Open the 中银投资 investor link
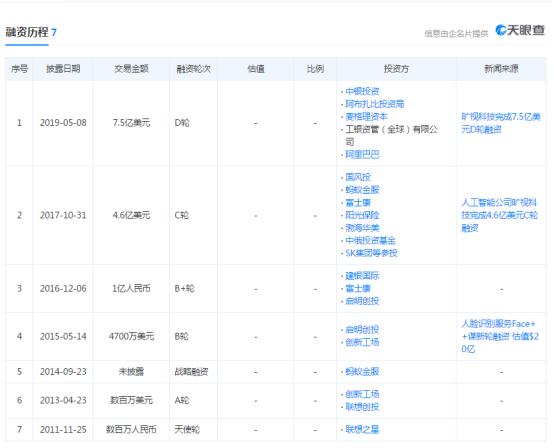The height and width of the screenshot is (448, 554). click(x=362, y=91)
